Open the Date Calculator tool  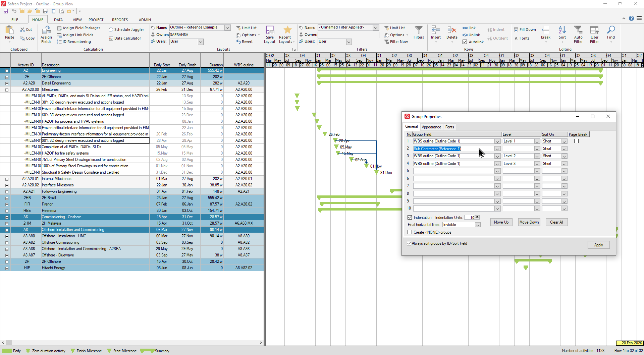tap(111, 39)
